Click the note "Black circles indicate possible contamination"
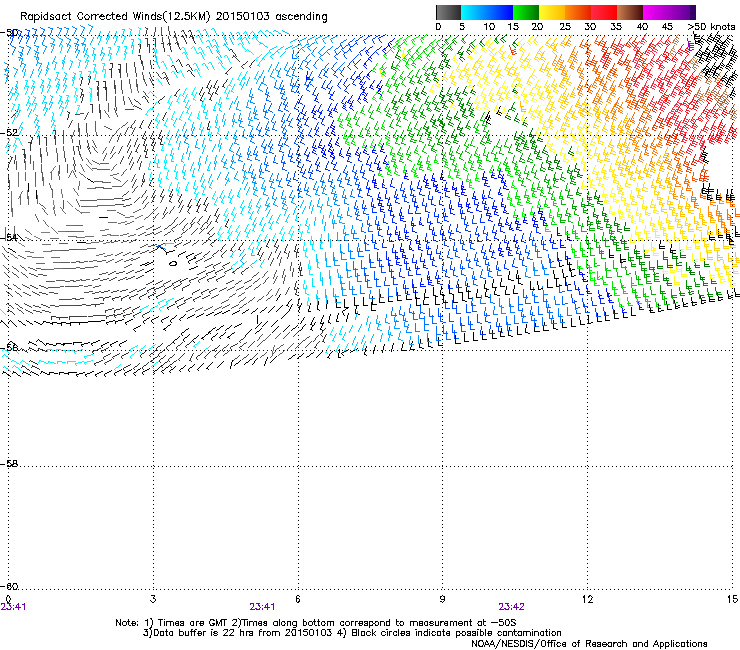 click(x=456, y=633)
